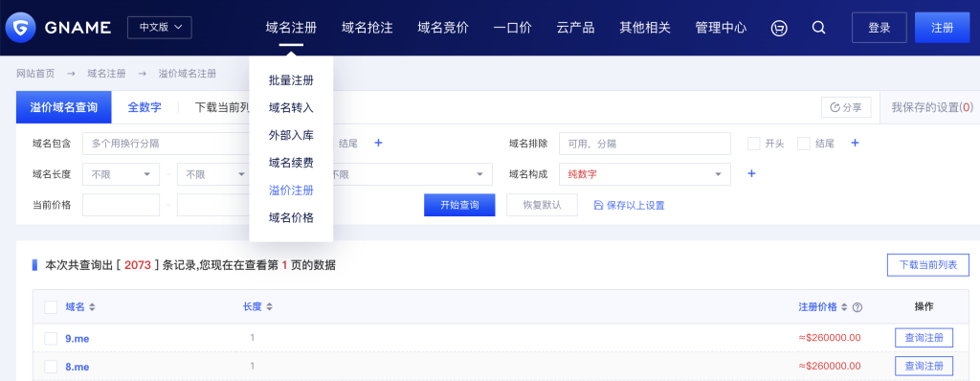
Task: Open the 9.me domain link
Action: point(78,339)
